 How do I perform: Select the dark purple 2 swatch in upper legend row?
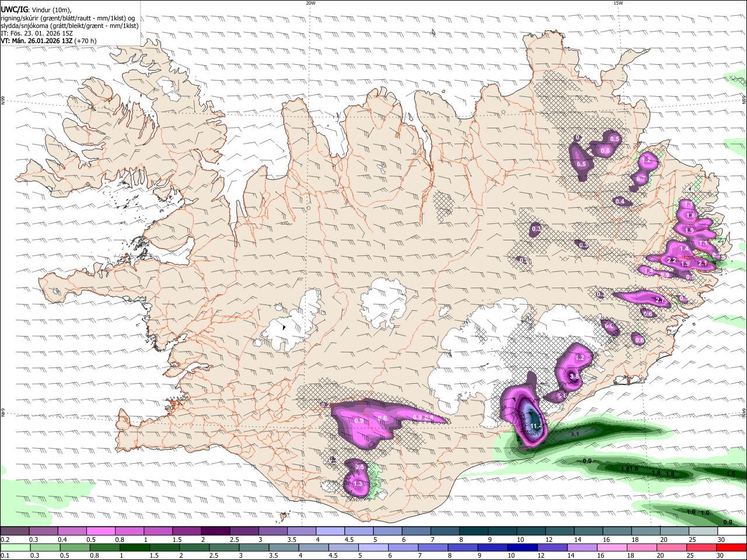[215, 531]
